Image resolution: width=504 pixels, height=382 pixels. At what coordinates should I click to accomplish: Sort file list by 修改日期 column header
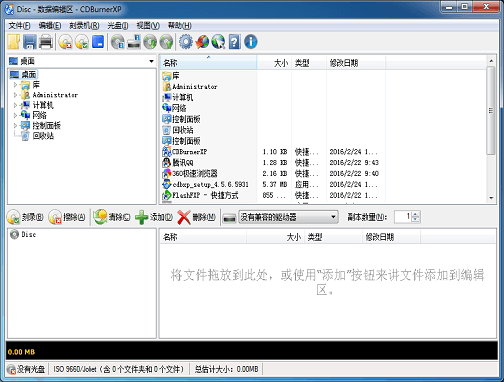(x=356, y=63)
